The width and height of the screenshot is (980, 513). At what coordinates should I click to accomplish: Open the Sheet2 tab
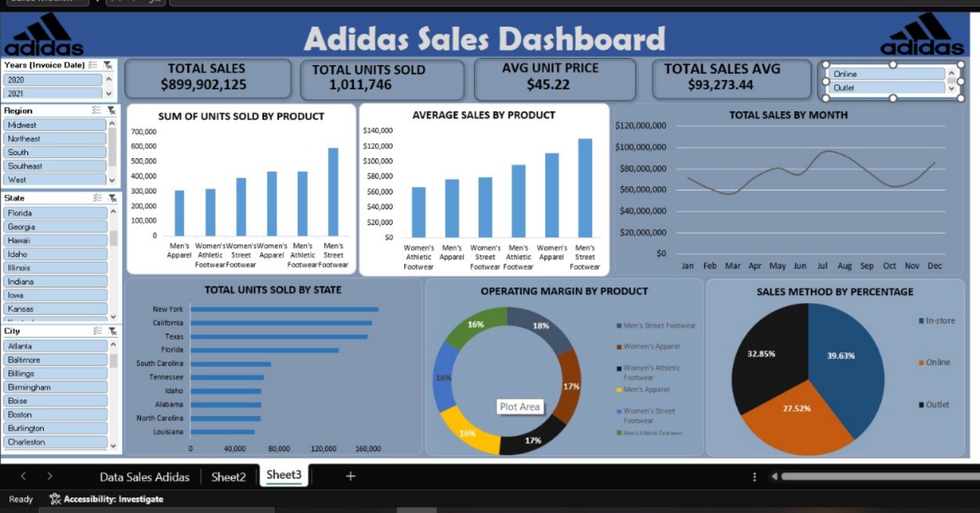[x=229, y=476]
